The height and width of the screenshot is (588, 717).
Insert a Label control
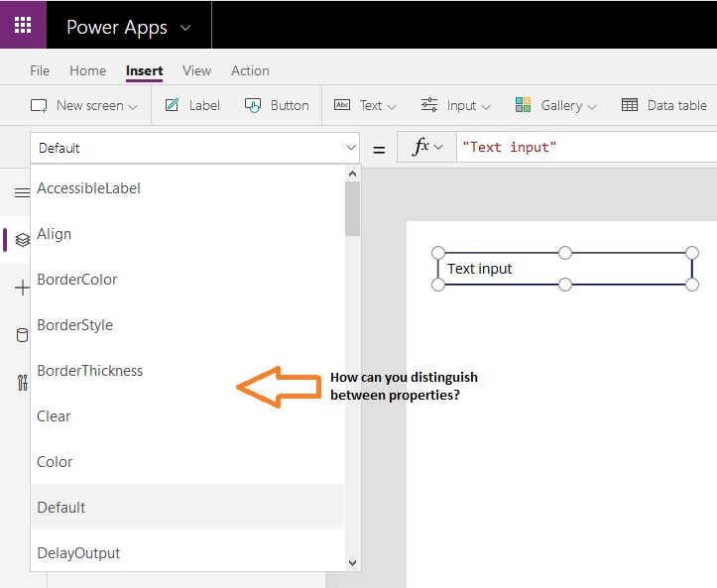191,105
